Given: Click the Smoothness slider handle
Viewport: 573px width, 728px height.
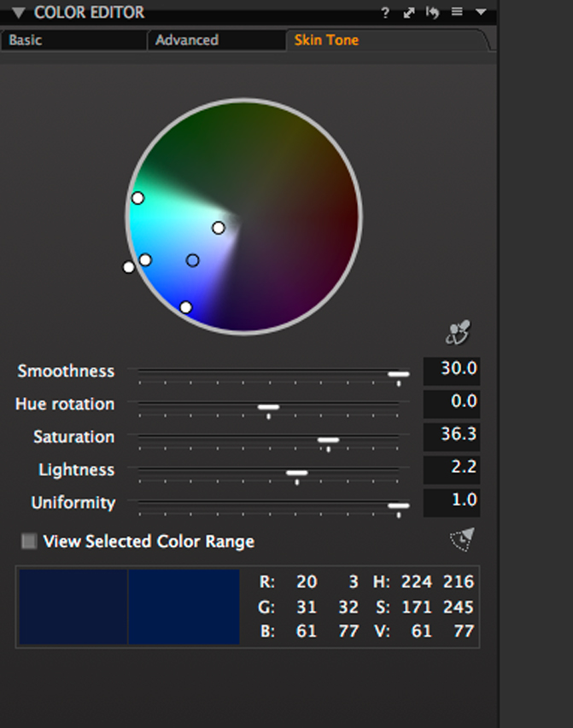Looking at the screenshot, I should point(399,374).
